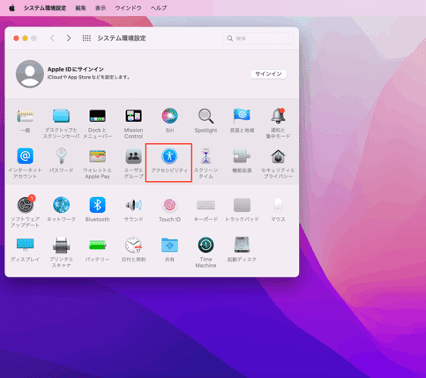Open Dockとメニューバー preferences
Image resolution: width=426 pixels, height=378 pixels.
[x=97, y=124]
